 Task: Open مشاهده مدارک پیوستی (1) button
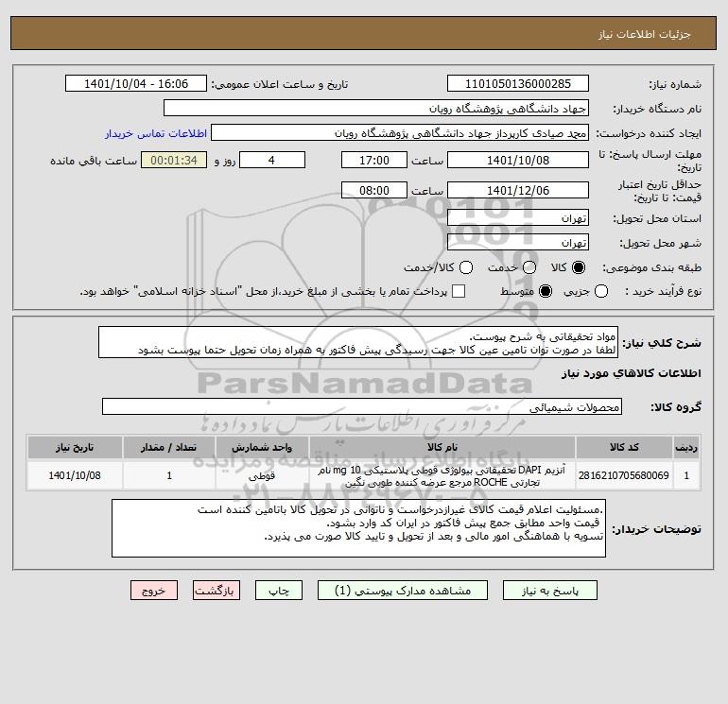coord(403,591)
